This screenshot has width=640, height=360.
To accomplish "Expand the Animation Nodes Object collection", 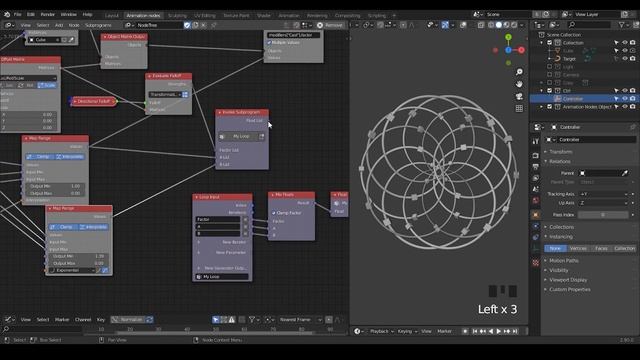I will click(x=542, y=107).
